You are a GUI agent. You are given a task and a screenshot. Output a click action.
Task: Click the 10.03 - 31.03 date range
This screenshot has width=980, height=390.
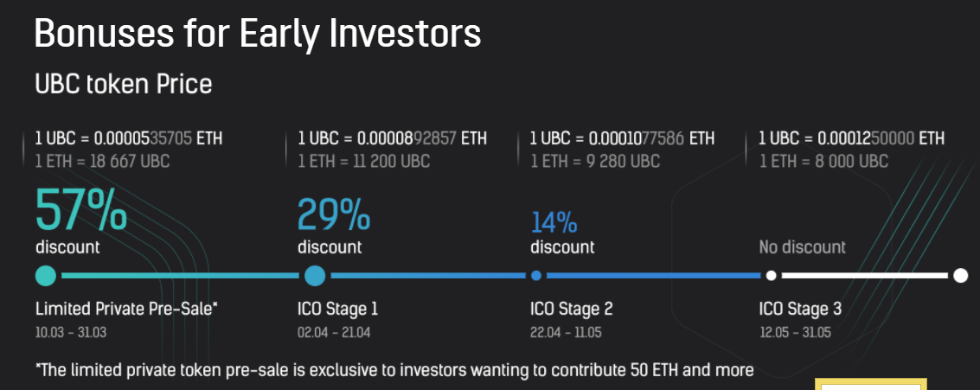71,332
